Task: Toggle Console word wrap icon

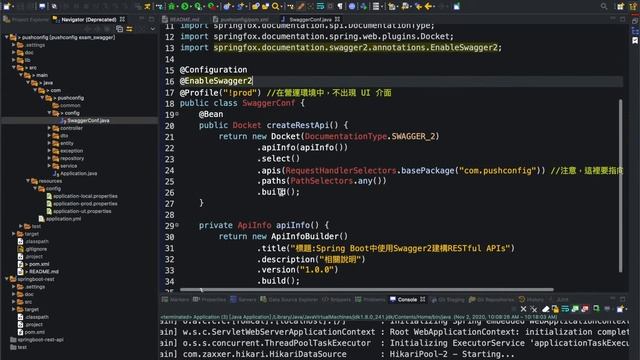Action: (x=565, y=309)
